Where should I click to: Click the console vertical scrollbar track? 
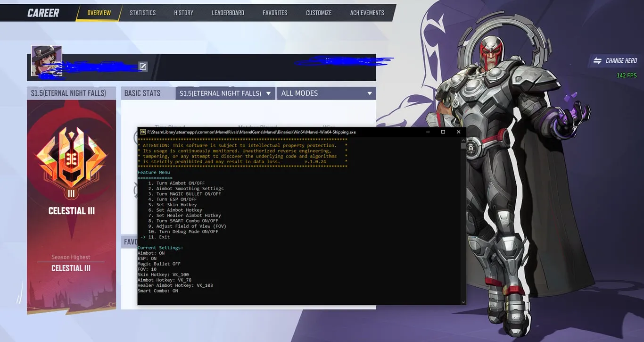(463, 221)
